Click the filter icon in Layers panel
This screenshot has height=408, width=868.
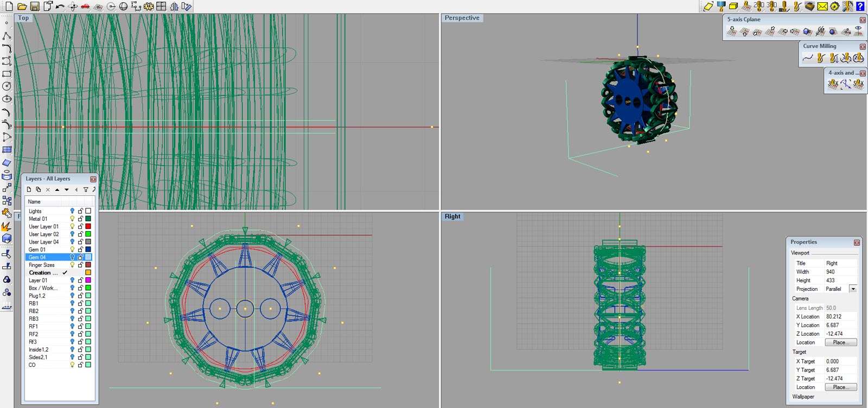pyautogui.click(x=85, y=190)
